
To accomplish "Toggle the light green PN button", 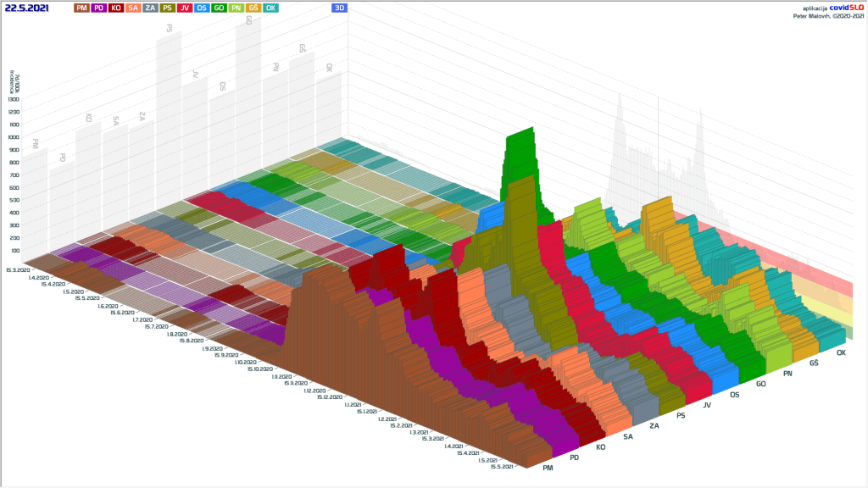I will 236,8.
